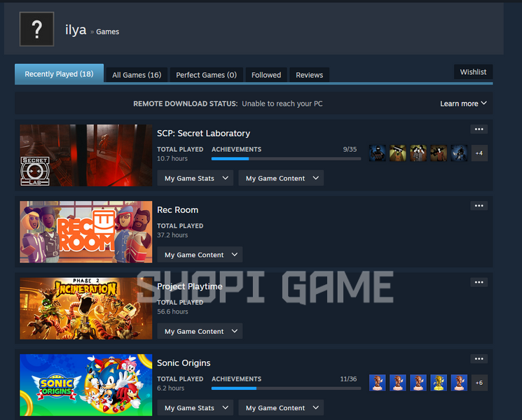The width and height of the screenshot is (522, 420).
Task: View third Sonic Origins achievement icon
Action: [418, 382]
